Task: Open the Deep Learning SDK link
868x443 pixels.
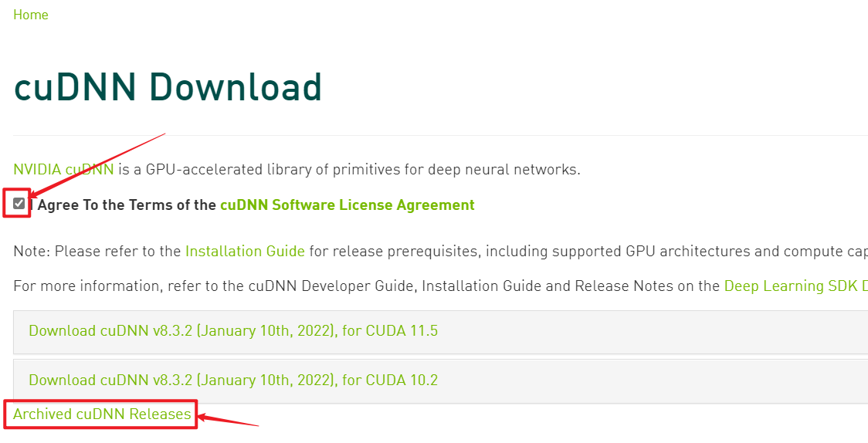Action: point(796,286)
